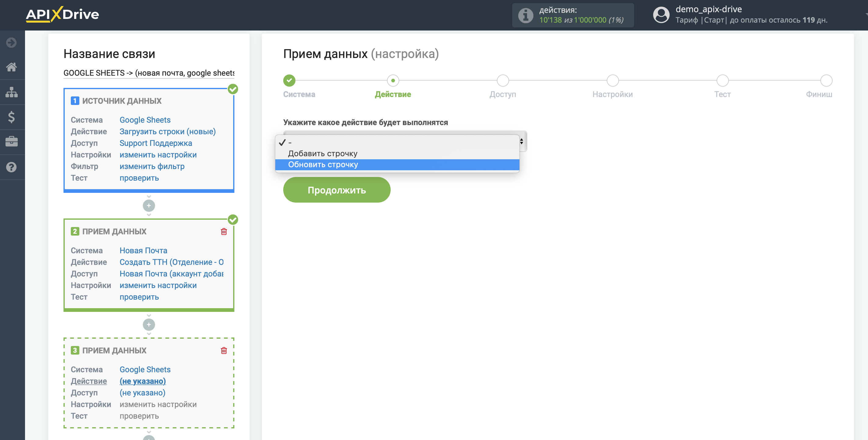Open the connections sitemap icon
The height and width of the screenshot is (440, 868).
coord(12,92)
